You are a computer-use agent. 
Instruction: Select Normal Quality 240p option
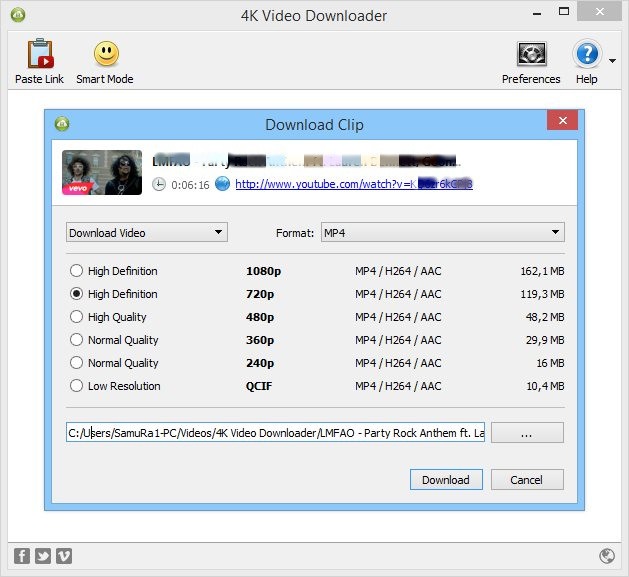(x=76, y=363)
